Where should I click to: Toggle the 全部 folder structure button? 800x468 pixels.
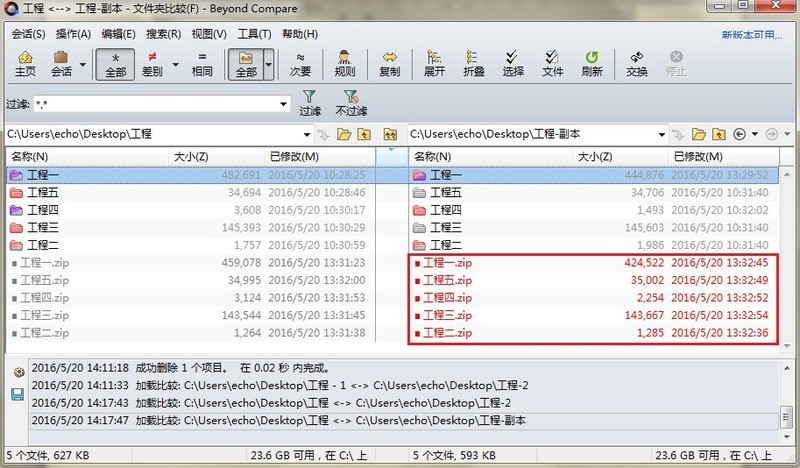coord(246,64)
